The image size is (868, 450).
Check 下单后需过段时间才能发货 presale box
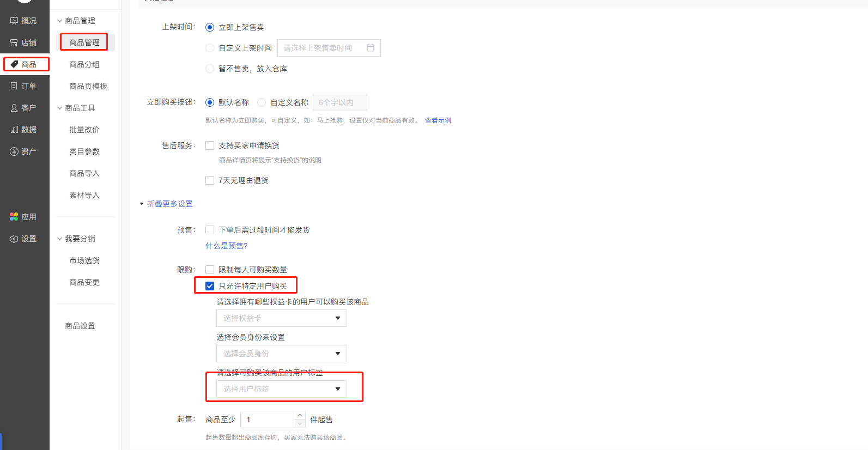[x=210, y=230]
